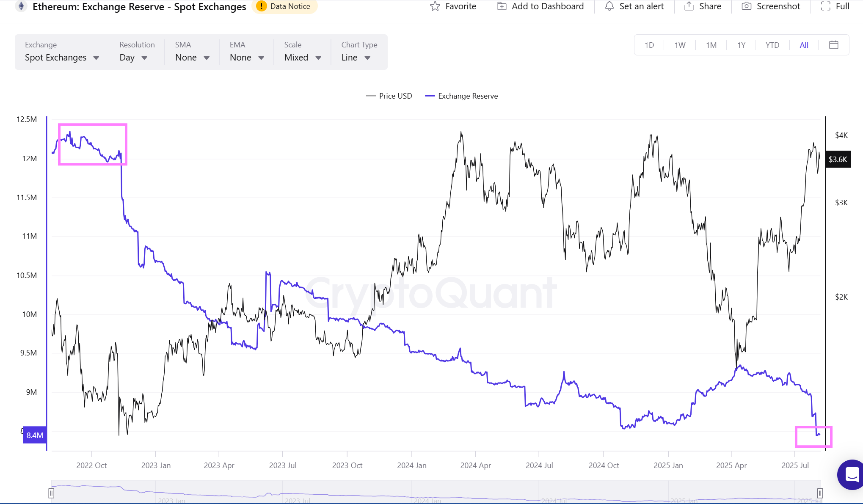Click the Screenshot camera icon
The height and width of the screenshot is (504, 863).
pyautogui.click(x=747, y=6)
